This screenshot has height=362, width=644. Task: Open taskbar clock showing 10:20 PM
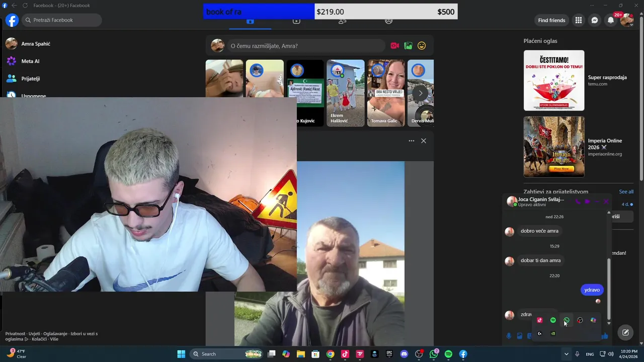[629, 354]
